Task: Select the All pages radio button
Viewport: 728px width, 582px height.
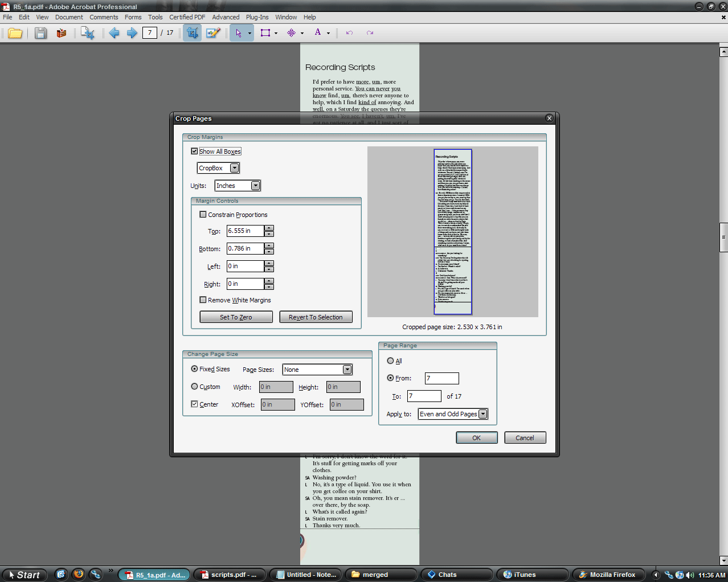Action: (x=390, y=361)
